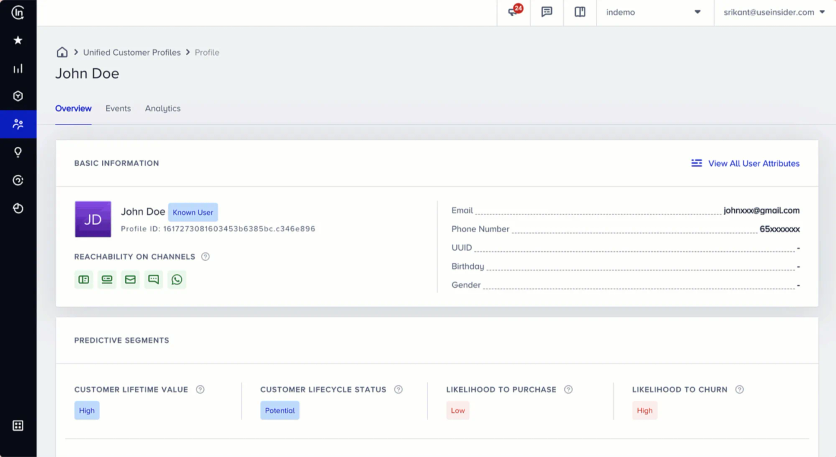The width and height of the screenshot is (836, 457).
Task: Open the bar chart analytics sidebar icon
Action: pos(18,68)
